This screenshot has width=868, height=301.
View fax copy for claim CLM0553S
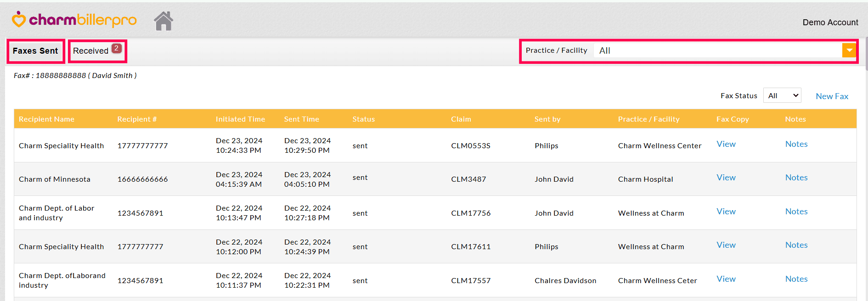point(726,144)
